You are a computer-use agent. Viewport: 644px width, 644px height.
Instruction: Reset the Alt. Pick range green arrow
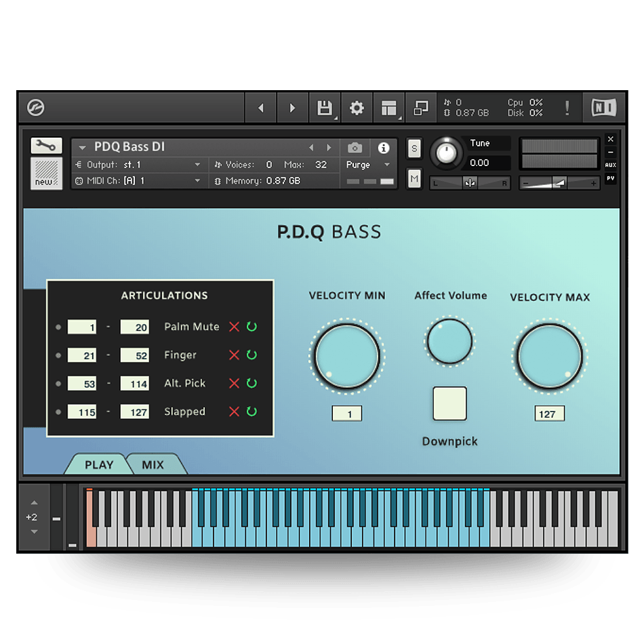[251, 383]
